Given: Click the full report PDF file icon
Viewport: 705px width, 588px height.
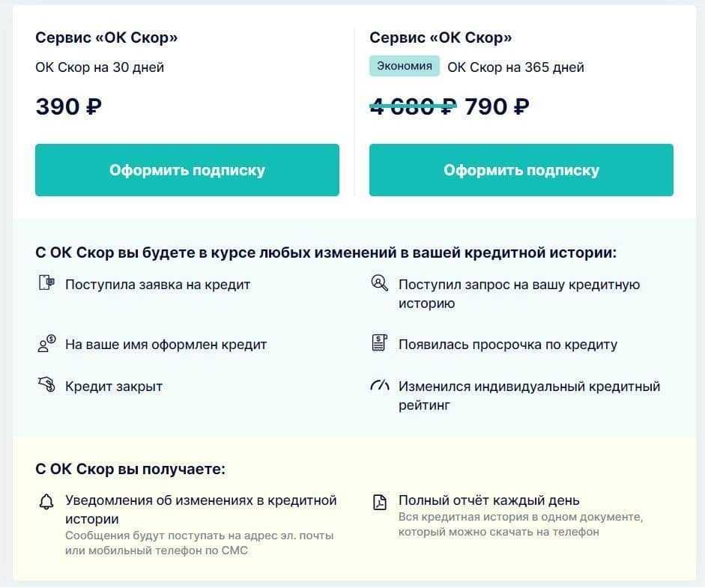Looking at the screenshot, I should click(380, 502).
